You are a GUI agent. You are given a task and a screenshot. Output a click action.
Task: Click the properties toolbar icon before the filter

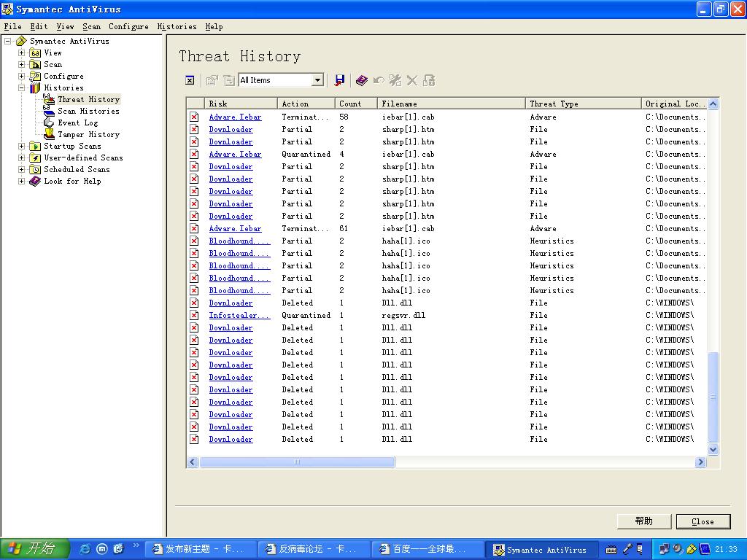212,80
